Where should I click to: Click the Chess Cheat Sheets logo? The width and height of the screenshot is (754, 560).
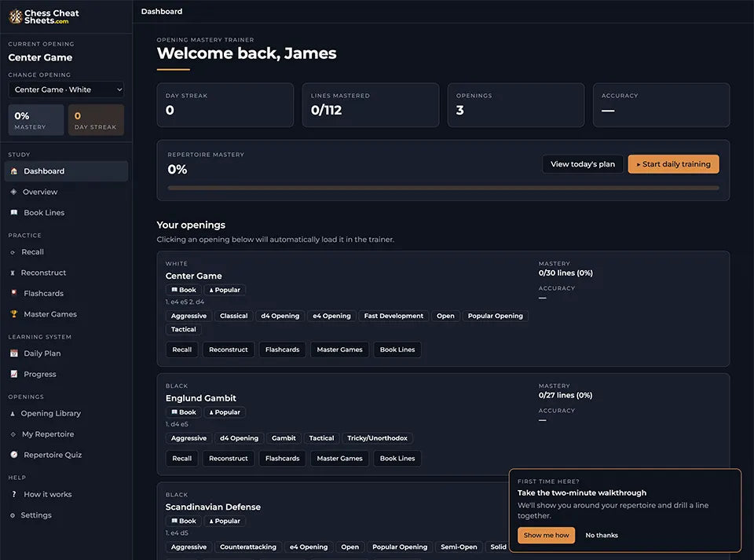click(44, 16)
